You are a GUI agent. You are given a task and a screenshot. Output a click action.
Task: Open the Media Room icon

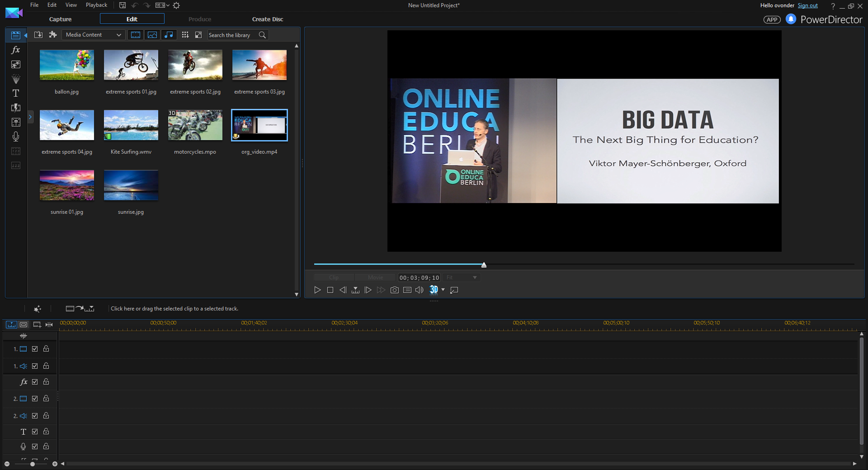(15, 35)
